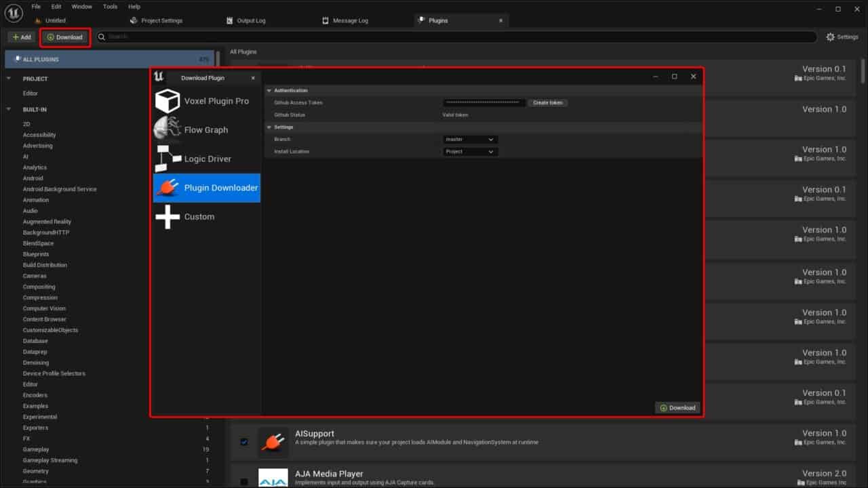The width and height of the screenshot is (868, 488).
Task: Click the search magnifier icon
Action: pyautogui.click(x=102, y=37)
